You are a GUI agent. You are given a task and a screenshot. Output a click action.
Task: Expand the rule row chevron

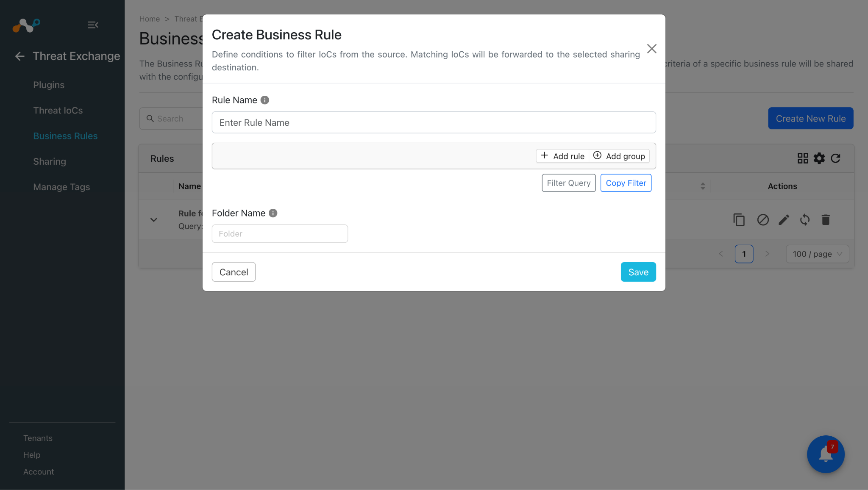click(154, 220)
